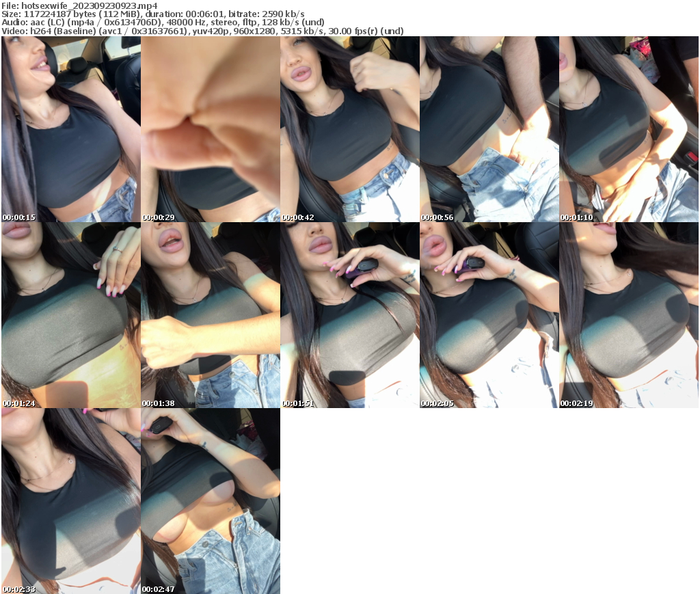The image size is (700, 594).
Task: Open the thumbnail at timestamp 00:01:38
Action: click(x=211, y=316)
